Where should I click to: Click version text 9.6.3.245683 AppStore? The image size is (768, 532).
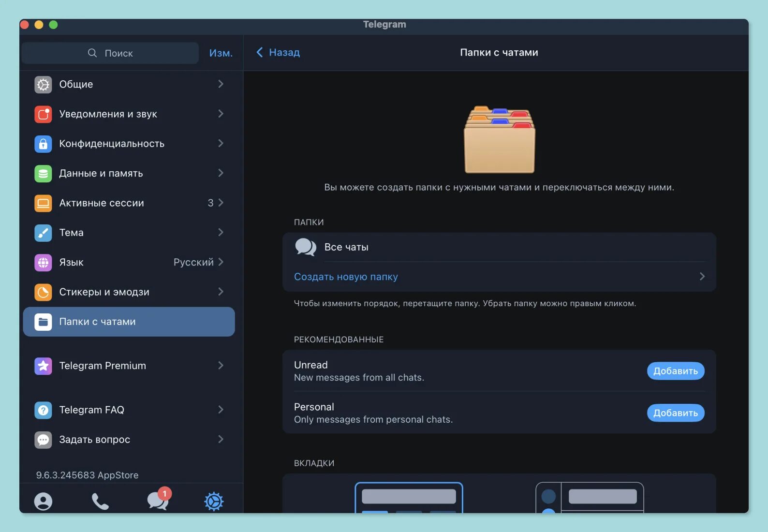click(87, 475)
